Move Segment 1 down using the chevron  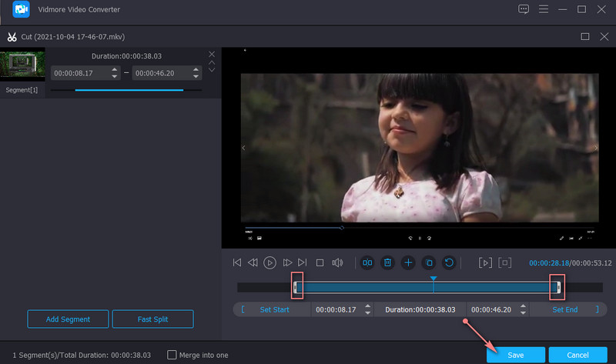[212, 70]
